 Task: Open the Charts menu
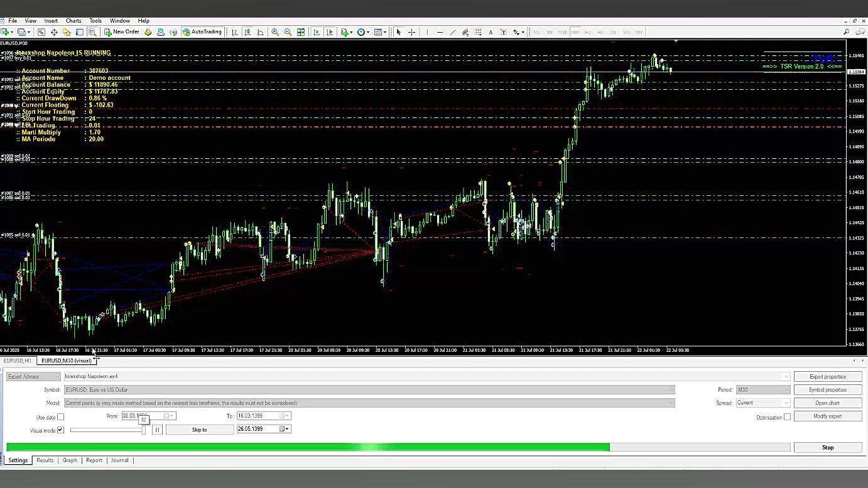73,21
